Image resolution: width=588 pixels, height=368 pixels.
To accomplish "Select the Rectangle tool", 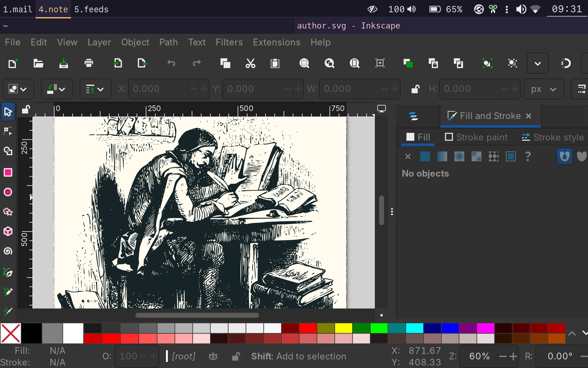I will tap(8, 172).
